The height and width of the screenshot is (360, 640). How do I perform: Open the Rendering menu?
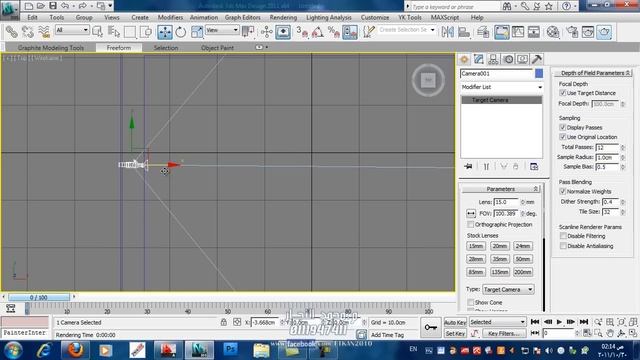283,18
